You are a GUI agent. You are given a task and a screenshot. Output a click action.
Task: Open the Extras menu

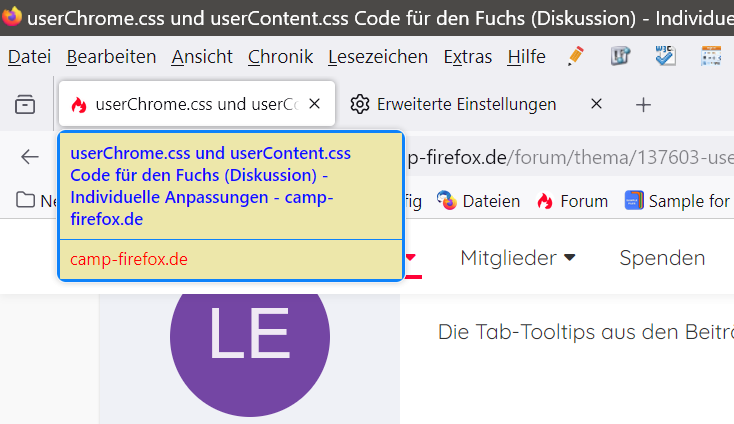pyautogui.click(x=467, y=57)
